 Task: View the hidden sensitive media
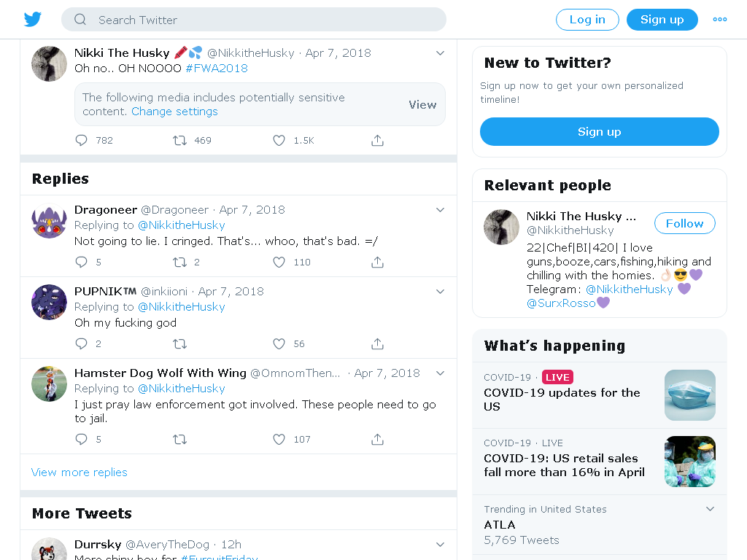(x=422, y=105)
